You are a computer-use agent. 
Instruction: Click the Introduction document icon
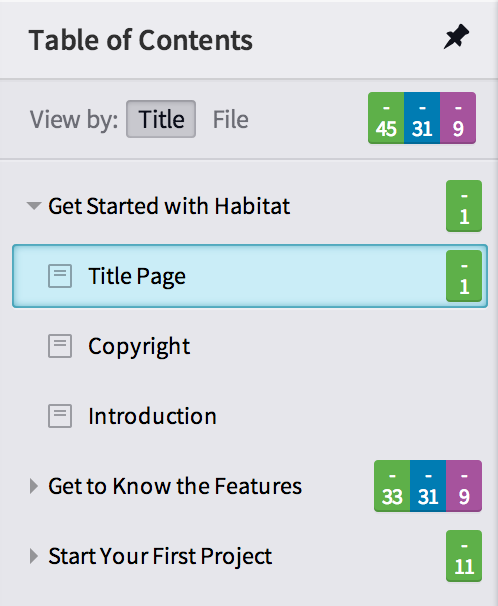coord(60,416)
